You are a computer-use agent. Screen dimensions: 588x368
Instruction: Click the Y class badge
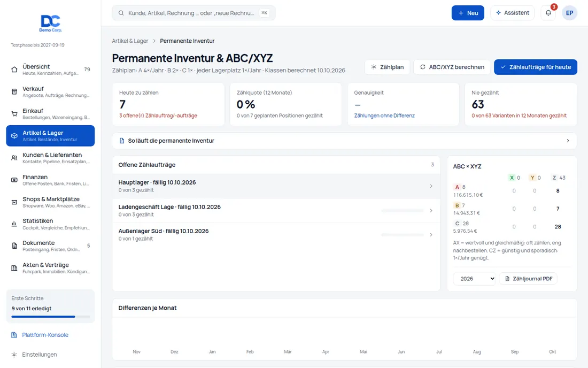point(532,178)
